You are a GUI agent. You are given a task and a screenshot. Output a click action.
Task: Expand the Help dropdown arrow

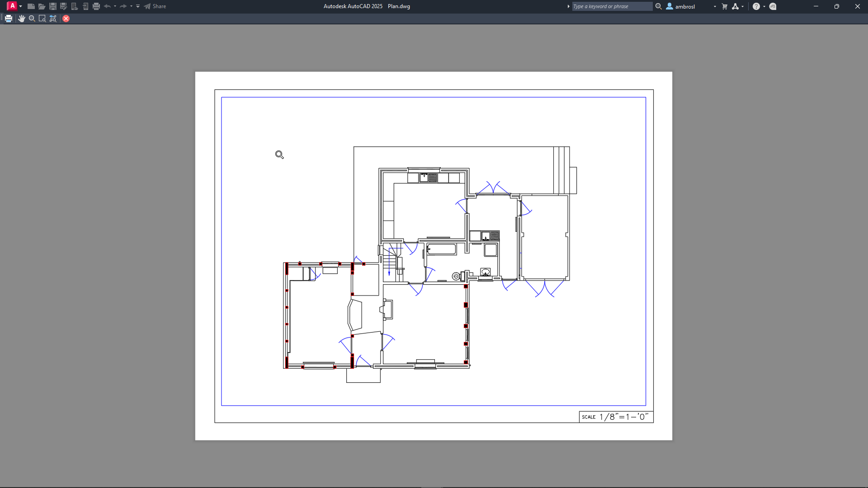pyautogui.click(x=764, y=6)
